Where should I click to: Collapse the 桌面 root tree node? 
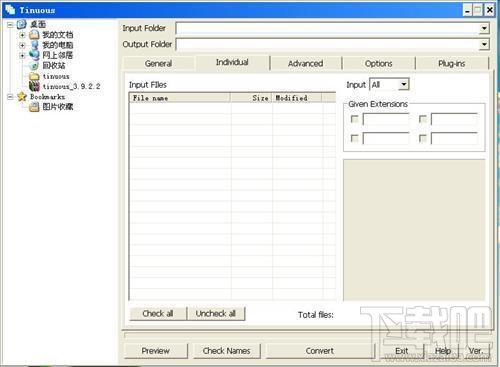10,24
